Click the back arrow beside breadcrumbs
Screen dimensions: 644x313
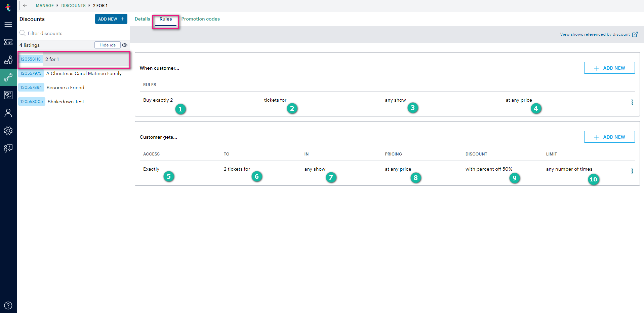coord(25,5)
